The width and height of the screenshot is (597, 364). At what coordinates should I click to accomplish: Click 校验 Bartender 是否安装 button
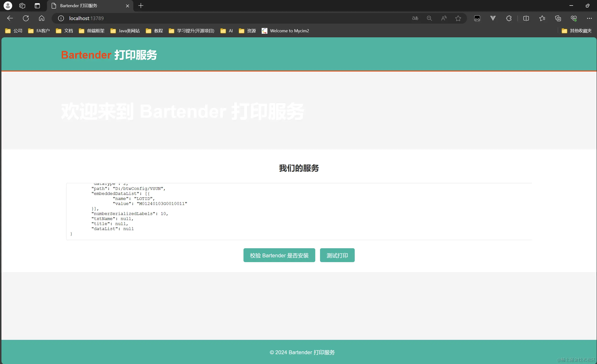[x=279, y=255]
